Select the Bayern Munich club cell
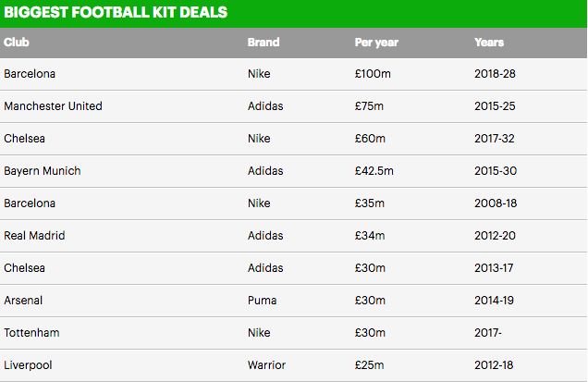This screenshot has height=382, width=588. (x=42, y=171)
